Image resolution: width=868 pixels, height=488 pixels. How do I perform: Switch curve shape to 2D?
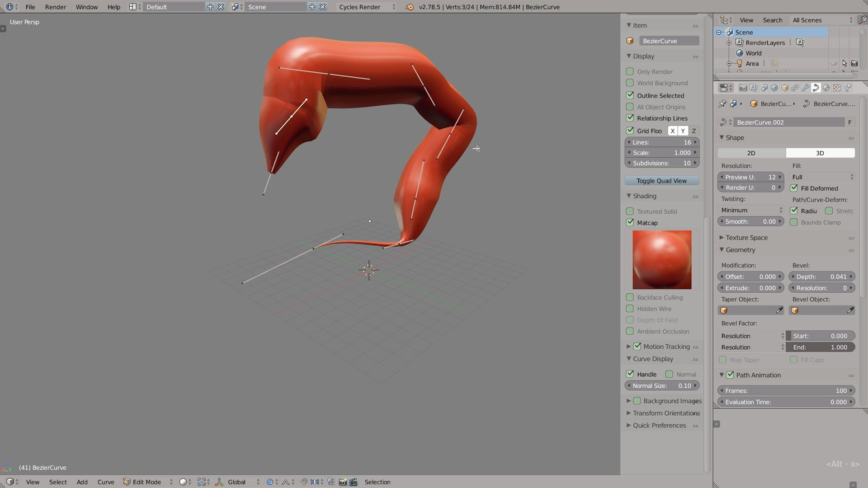[751, 153]
